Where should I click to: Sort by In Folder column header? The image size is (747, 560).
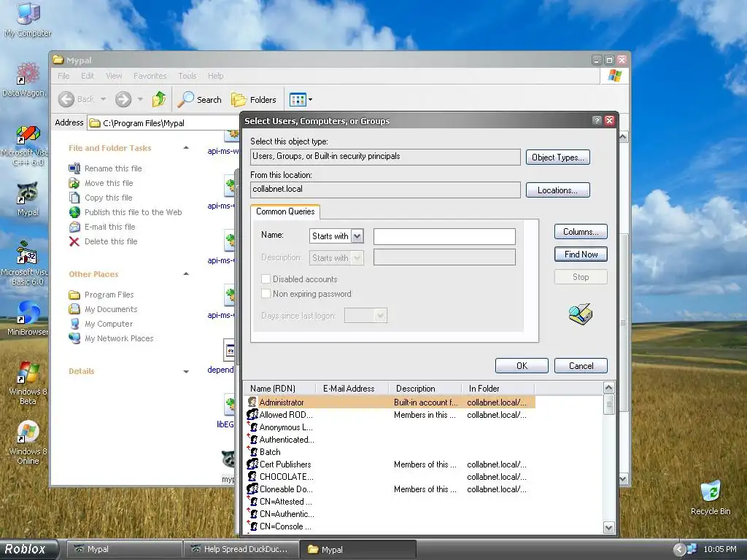tap(498, 389)
